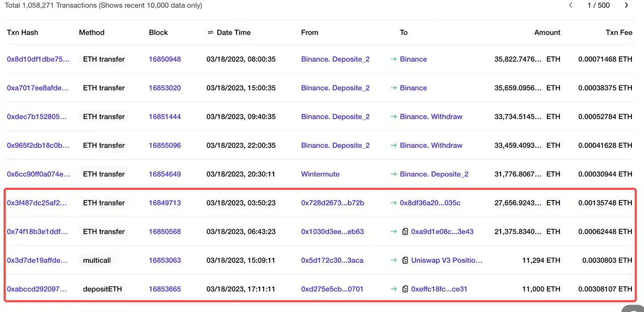The width and height of the screenshot is (644, 312).
Task: Click the Txn Fee column header
Action: click(619, 33)
